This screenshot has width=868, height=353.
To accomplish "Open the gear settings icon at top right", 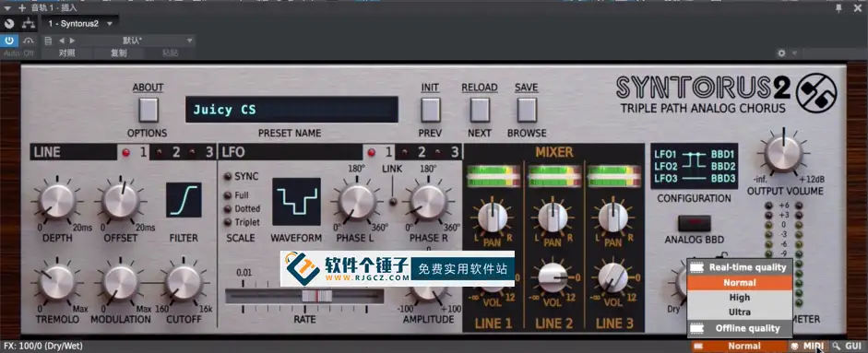I will coord(781,53).
